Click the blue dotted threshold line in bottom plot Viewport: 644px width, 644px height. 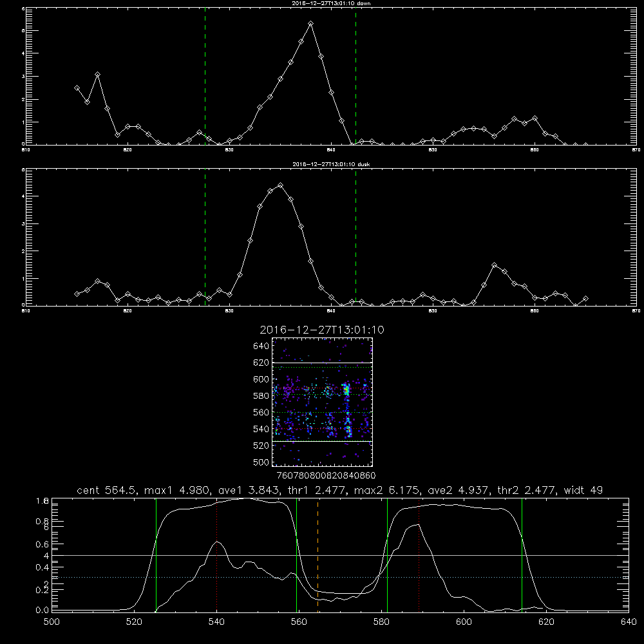340,578
